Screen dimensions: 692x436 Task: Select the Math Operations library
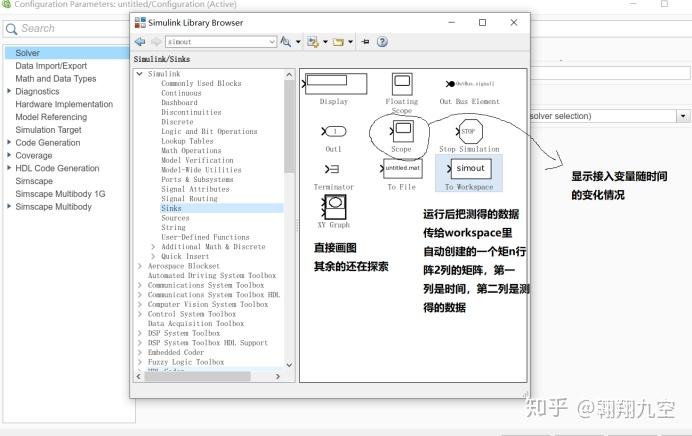click(191, 150)
